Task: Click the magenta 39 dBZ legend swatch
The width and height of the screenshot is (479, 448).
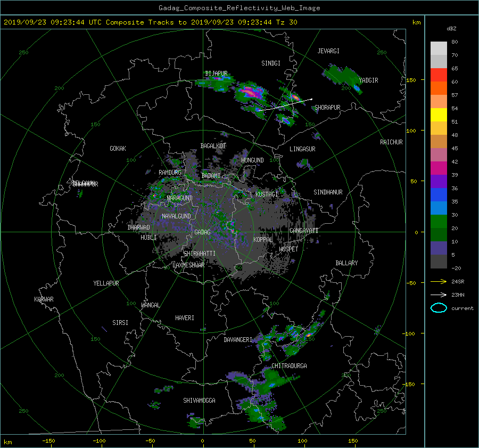Action: [x=439, y=168]
